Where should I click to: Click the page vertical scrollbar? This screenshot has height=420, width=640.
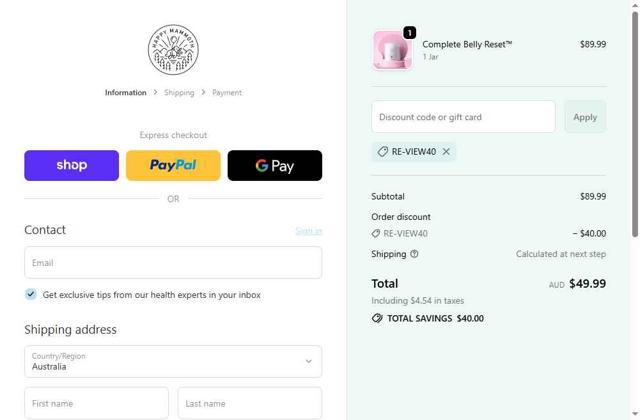[635, 120]
